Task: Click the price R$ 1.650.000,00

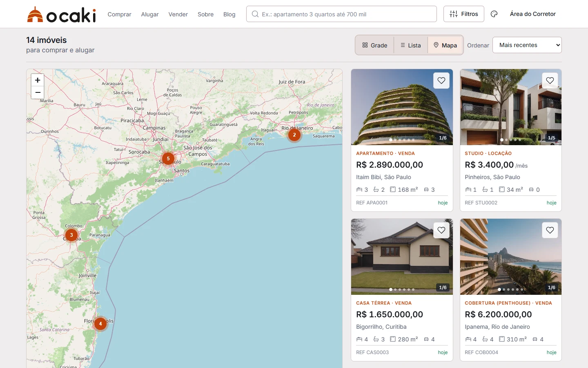Action: coord(390,314)
